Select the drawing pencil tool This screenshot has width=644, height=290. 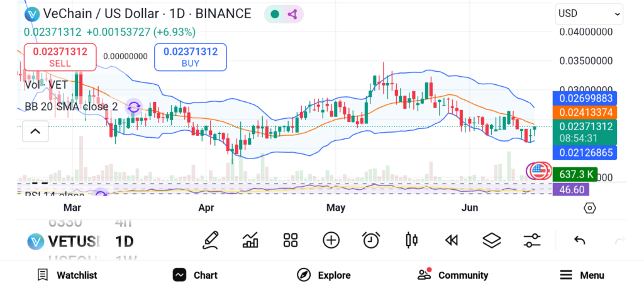tap(210, 240)
